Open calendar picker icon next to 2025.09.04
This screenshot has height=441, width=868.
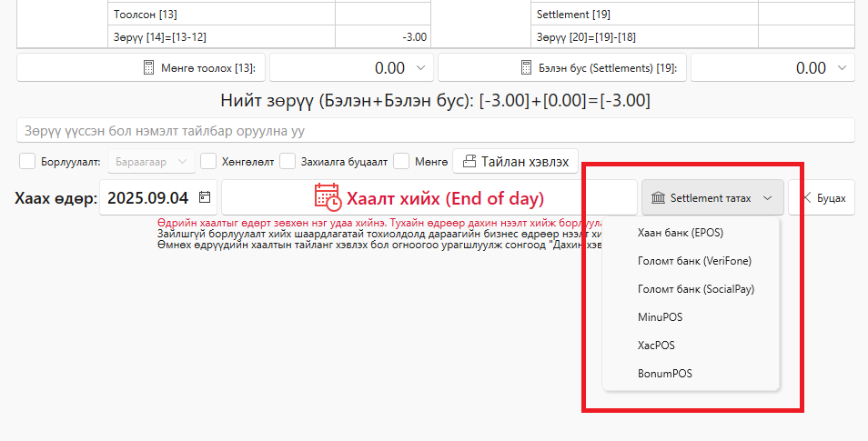205,197
